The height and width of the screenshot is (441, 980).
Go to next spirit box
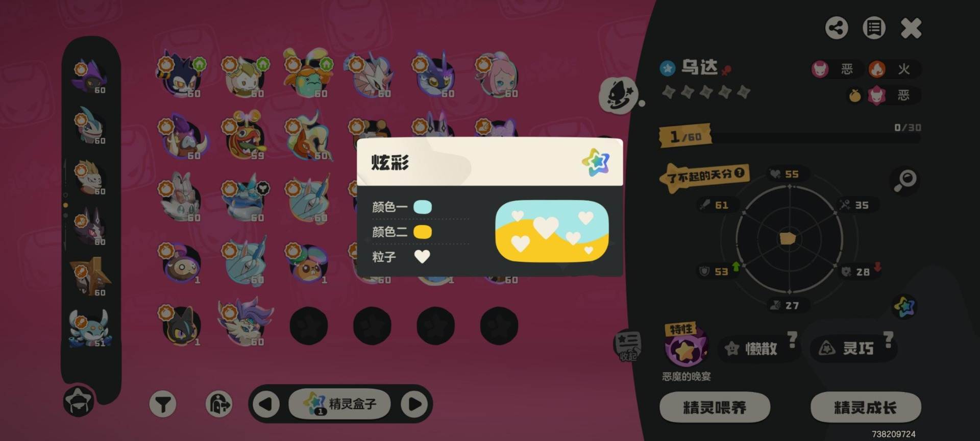414,404
